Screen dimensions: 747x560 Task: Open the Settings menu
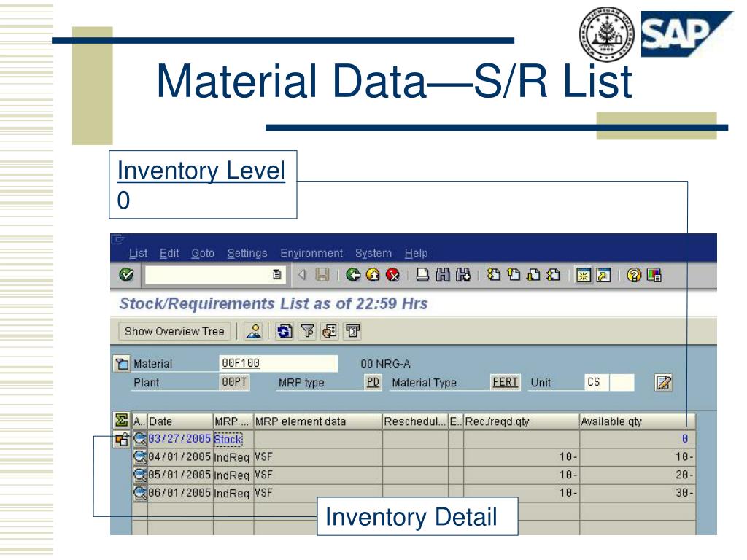247,253
